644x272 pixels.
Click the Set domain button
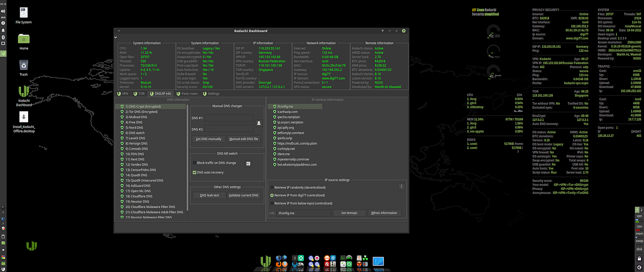coord(349,213)
